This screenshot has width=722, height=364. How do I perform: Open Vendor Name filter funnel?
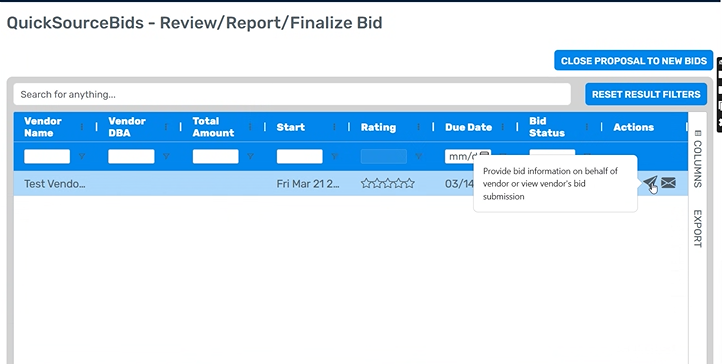[82, 156]
